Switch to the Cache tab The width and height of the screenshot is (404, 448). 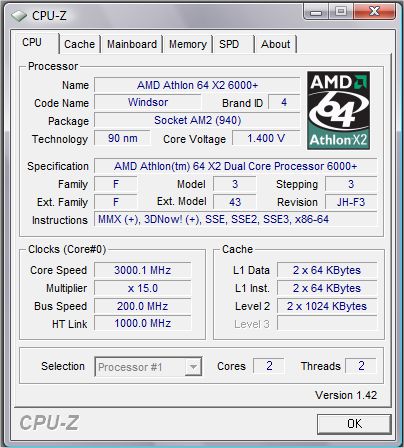pos(79,44)
